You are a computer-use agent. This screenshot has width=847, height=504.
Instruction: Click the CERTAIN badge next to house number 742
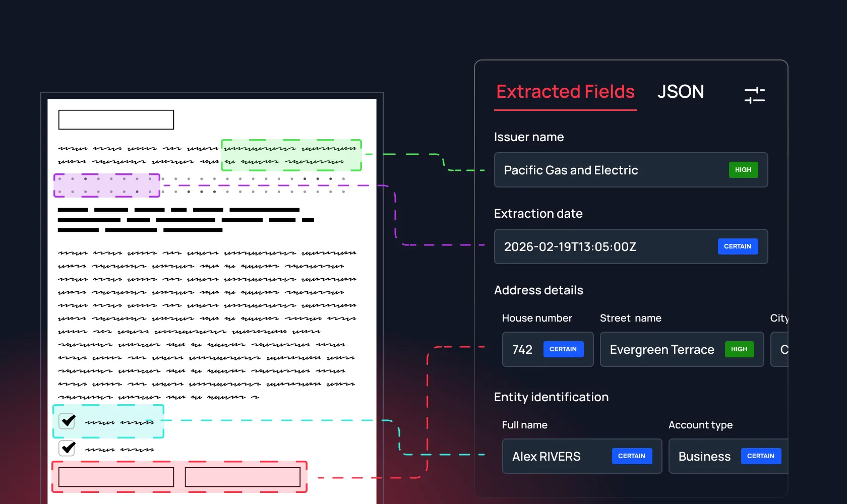(x=563, y=349)
